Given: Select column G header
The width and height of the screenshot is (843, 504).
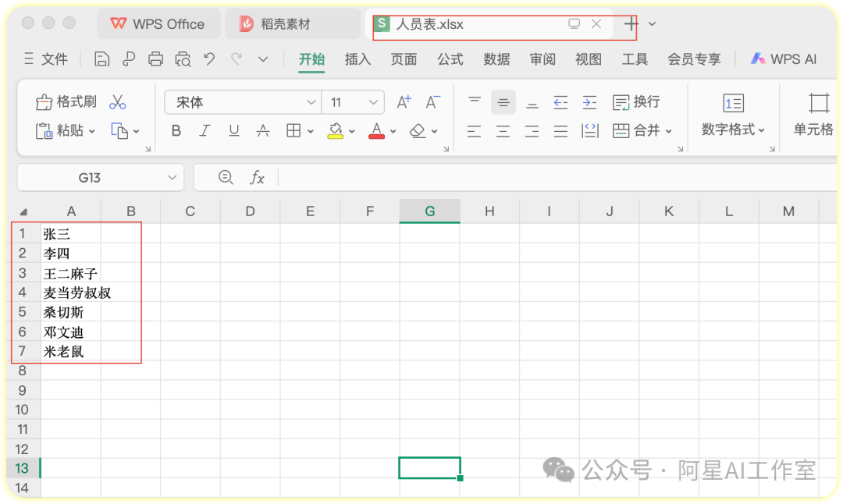Looking at the screenshot, I should click(429, 211).
